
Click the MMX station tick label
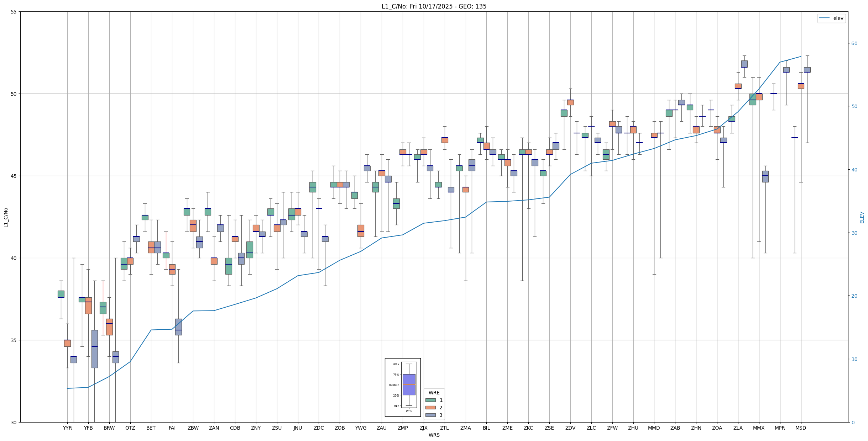pyautogui.click(x=759, y=428)
